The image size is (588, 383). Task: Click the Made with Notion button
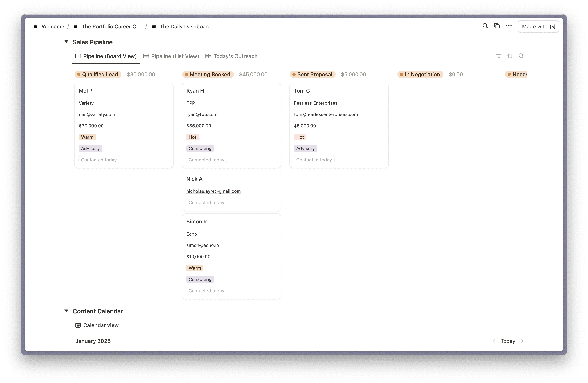tap(538, 26)
